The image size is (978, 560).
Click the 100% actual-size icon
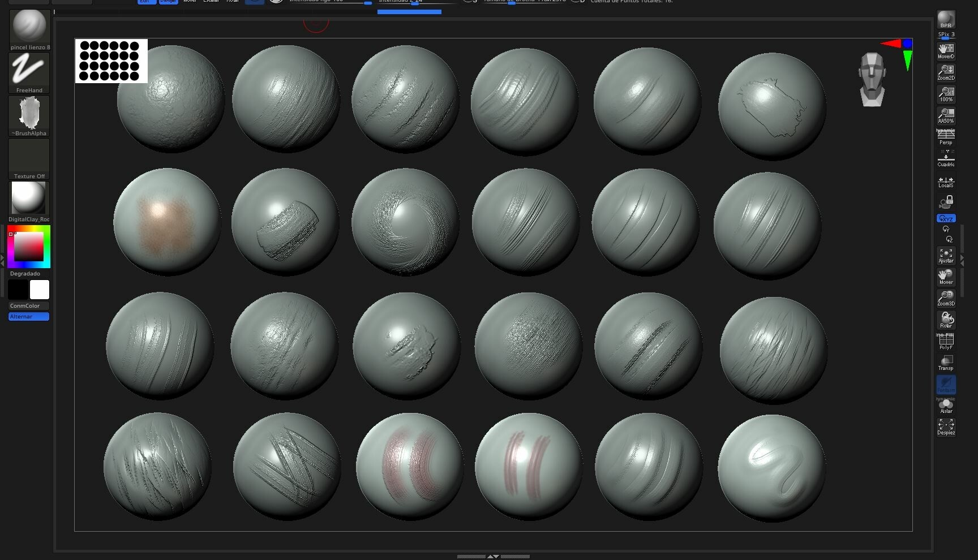pos(946,92)
